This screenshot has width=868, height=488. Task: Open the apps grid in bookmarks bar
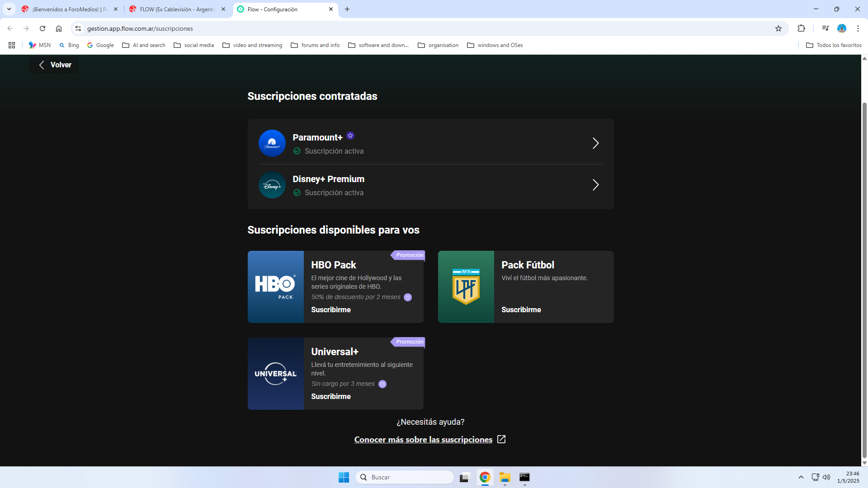pyautogui.click(x=12, y=45)
